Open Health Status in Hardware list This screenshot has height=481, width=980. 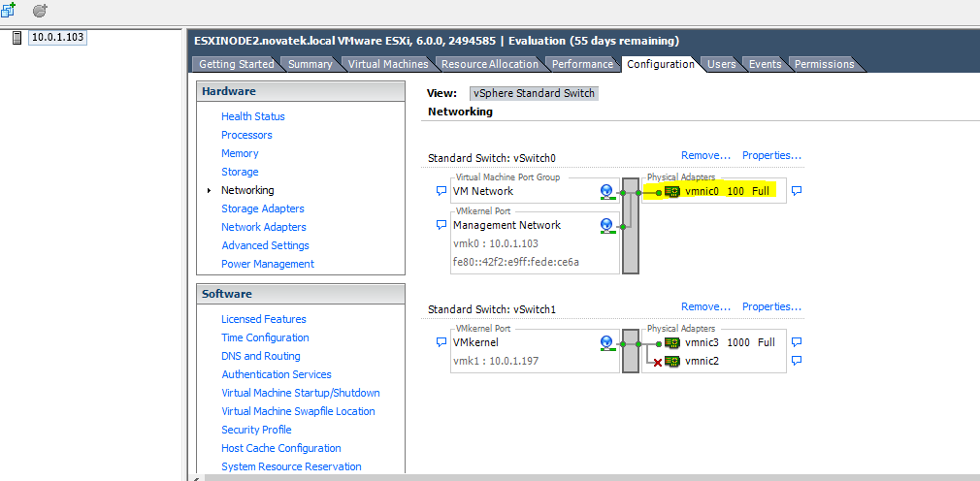(x=252, y=116)
